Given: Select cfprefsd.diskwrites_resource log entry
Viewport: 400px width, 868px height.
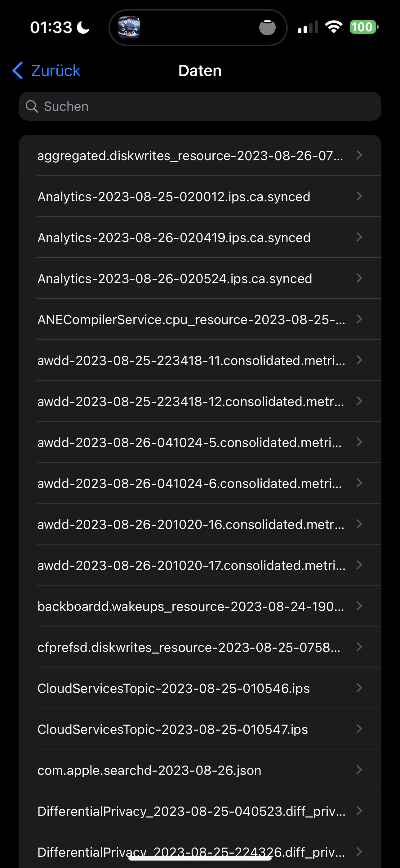Looking at the screenshot, I should click(189, 647).
